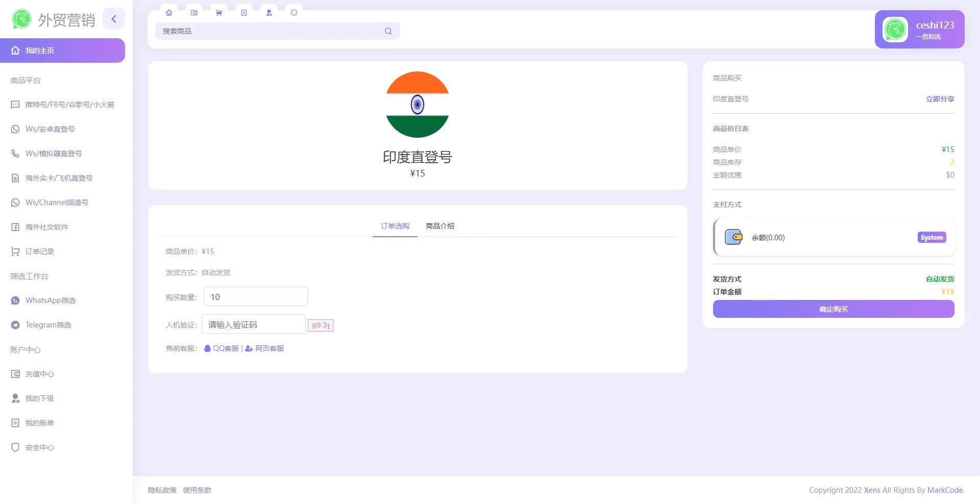Collapse the sidebar with the arrow button

114,18
